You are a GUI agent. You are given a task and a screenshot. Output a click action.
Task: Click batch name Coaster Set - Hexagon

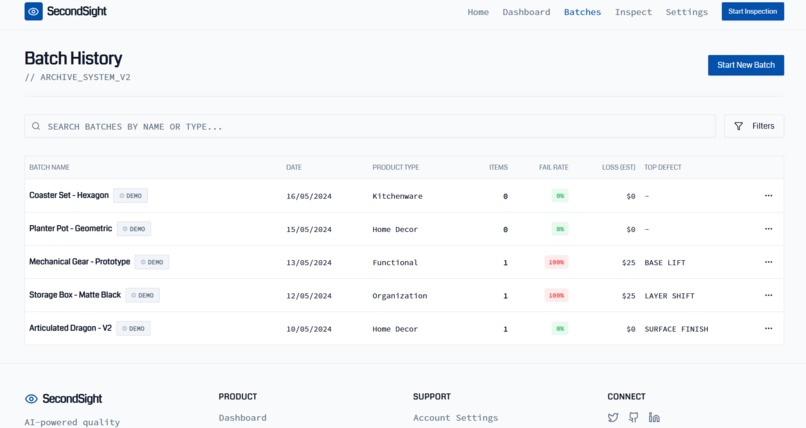(69, 195)
